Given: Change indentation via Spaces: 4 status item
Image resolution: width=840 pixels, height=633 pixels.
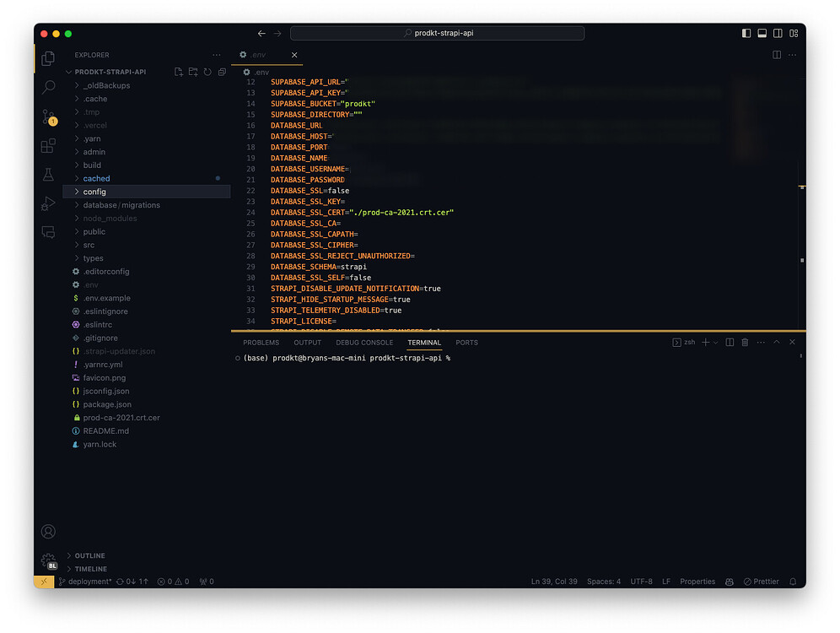Looking at the screenshot, I should pyautogui.click(x=604, y=582).
